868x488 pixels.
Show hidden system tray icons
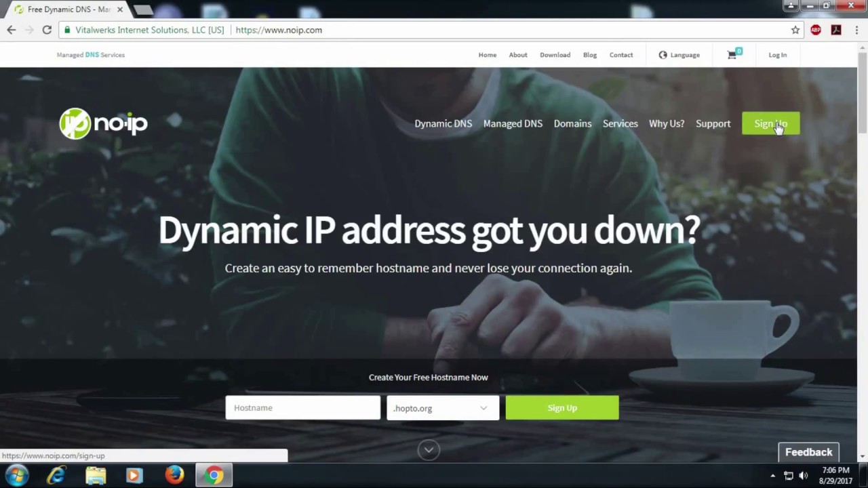(x=772, y=476)
